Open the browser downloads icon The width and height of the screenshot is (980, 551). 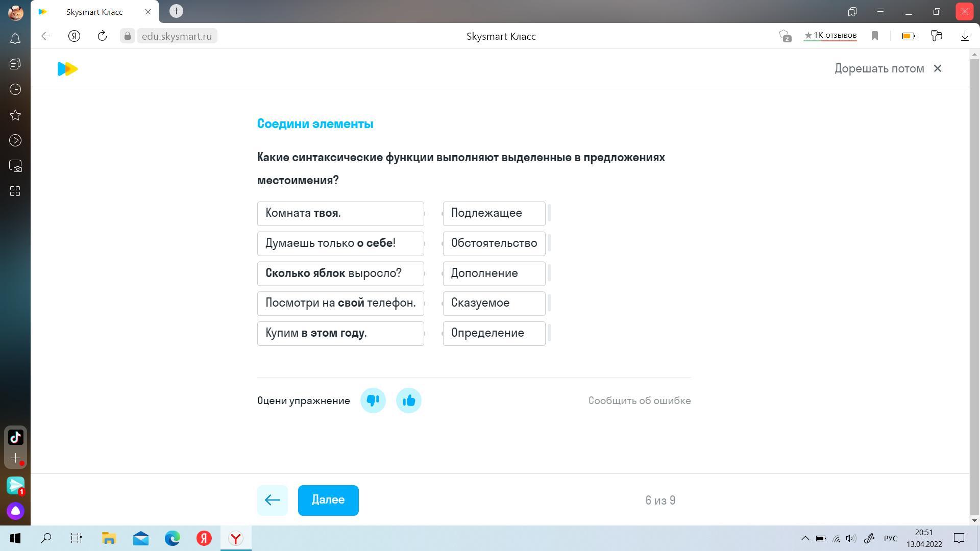(965, 36)
